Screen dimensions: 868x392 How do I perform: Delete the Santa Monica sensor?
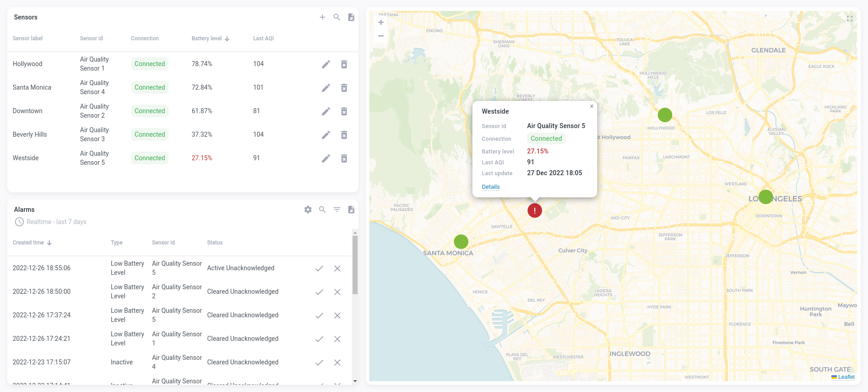point(344,88)
